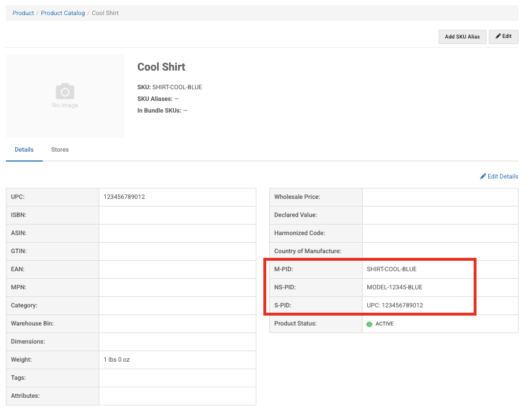Click the Declared Value: label
Image resolution: width=532 pixels, height=420 pixels.
click(x=295, y=215)
